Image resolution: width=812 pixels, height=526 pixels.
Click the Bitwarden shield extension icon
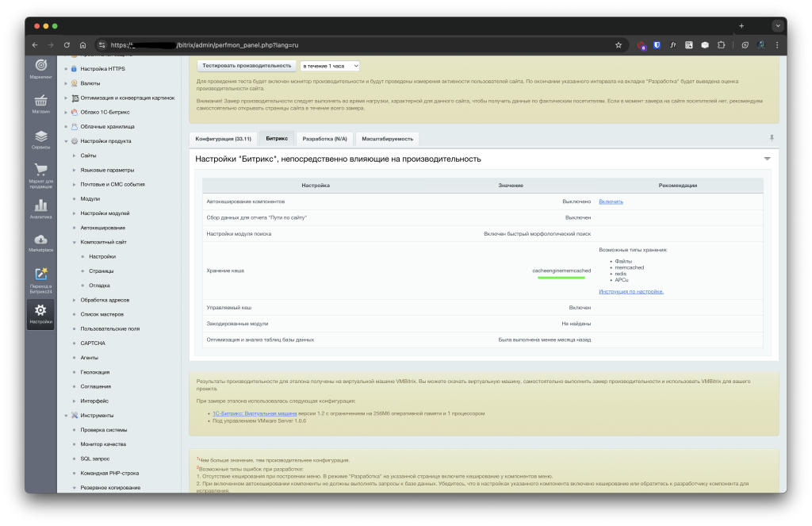pos(657,45)
